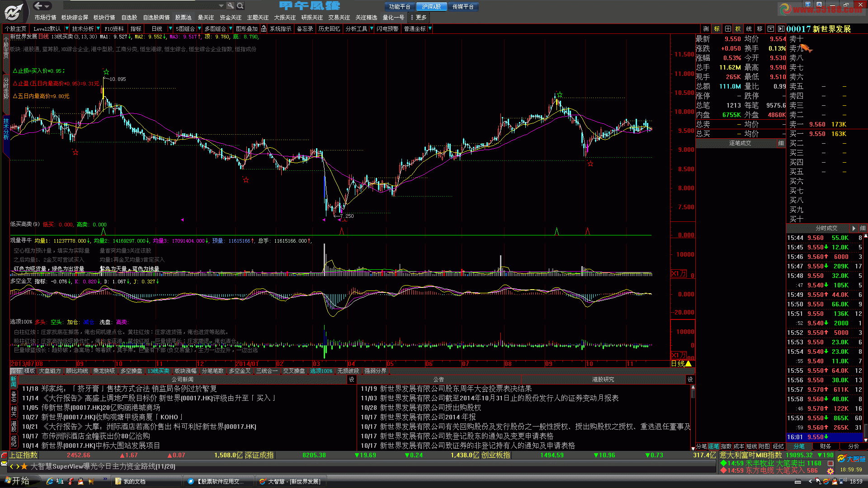Toggle the 标 marker button
This screenshot has width=868, height=488.
click(x=717, y=28)
